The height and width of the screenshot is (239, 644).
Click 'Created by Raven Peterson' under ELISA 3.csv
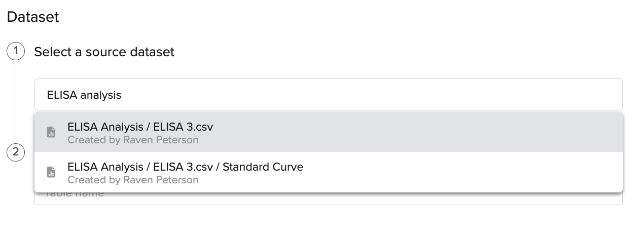(133, 140)
